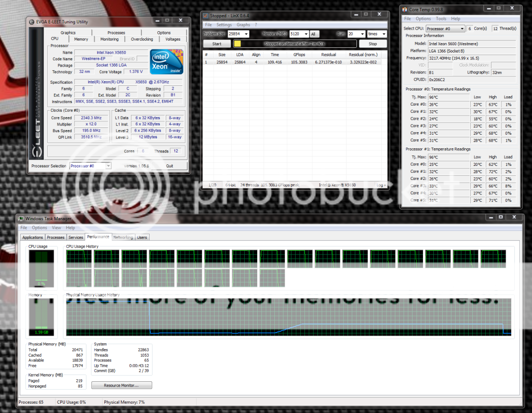Click the Tj. Max 96°C field for Processor #0
The width and height of the screenshot is (532, 413).
[448, 97]
